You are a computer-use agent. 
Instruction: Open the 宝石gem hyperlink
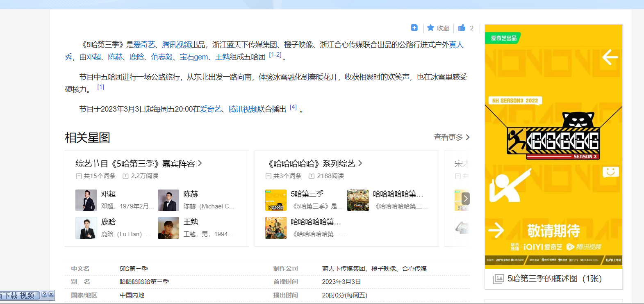[194, 57]
